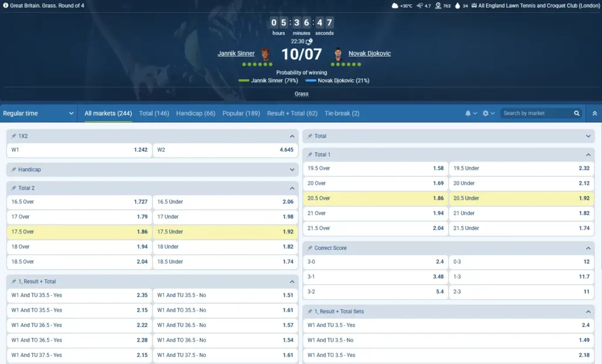The width and height of the screenshot is (602, 364).
Task: Expand the Handicap section
Action: [x=292, y=170]
